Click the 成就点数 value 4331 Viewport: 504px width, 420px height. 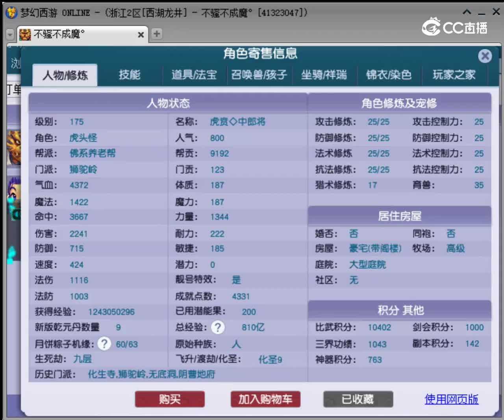tap(241, 296)
